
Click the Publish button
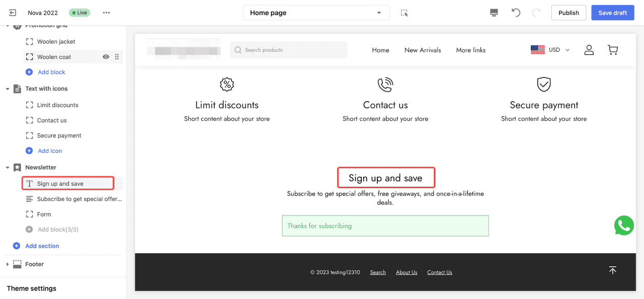569,13
